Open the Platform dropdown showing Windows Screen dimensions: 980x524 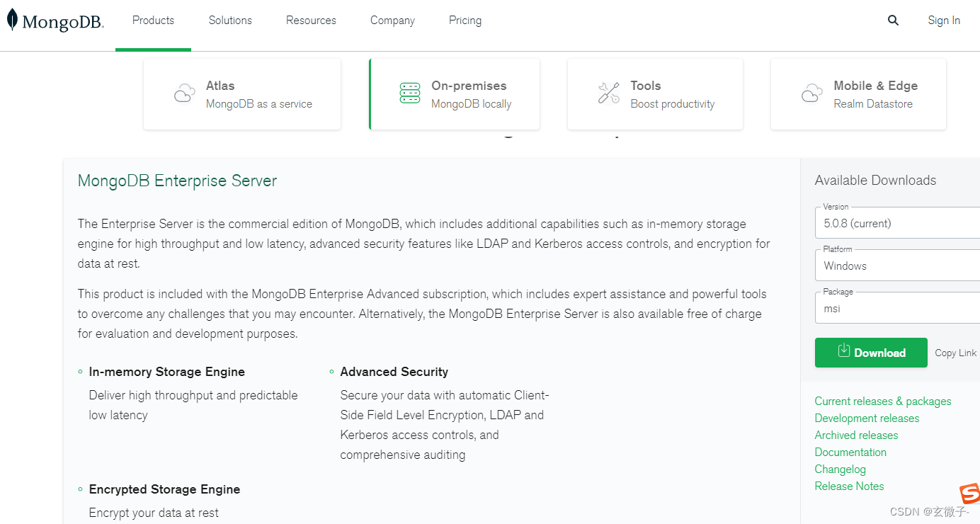click(x=897, y=266)
